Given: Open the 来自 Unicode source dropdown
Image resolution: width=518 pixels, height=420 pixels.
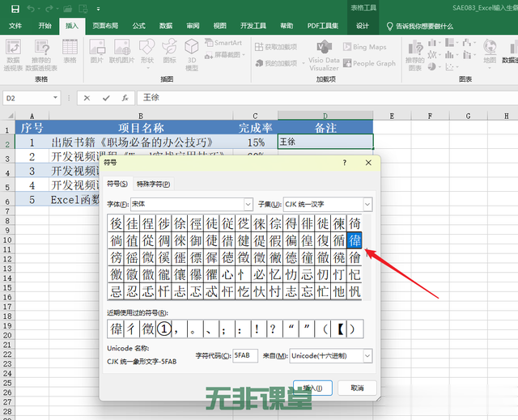Looking at the screenshot, I should [x=367, y=356].
